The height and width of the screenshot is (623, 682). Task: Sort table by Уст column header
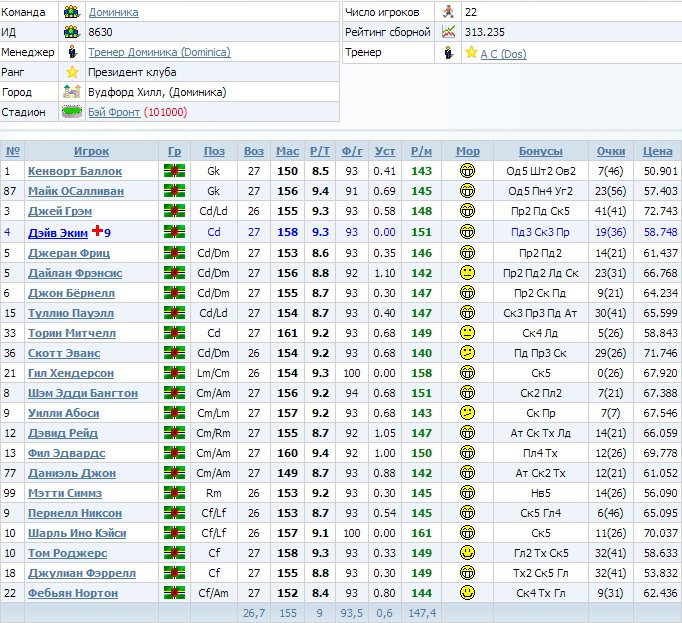(385, 151)
